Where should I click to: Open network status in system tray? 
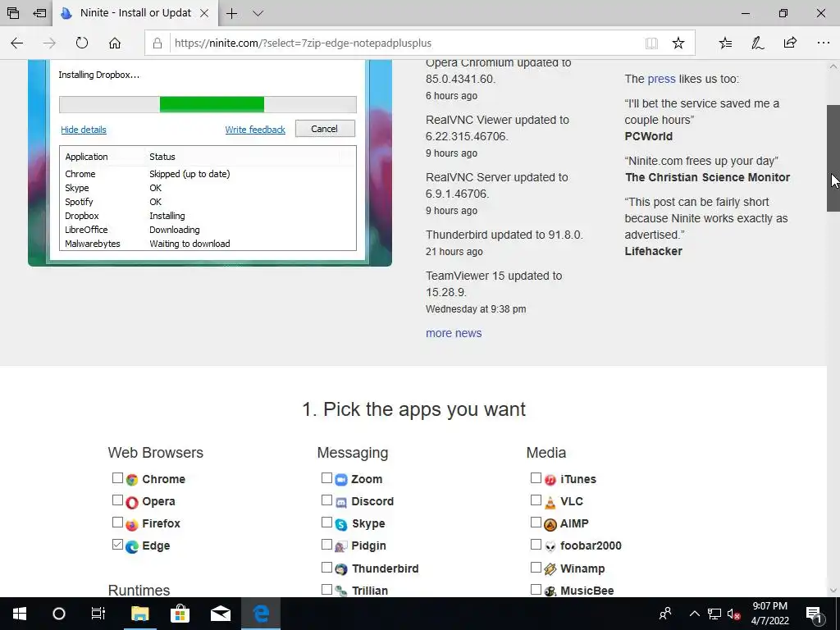pos(714,614)
